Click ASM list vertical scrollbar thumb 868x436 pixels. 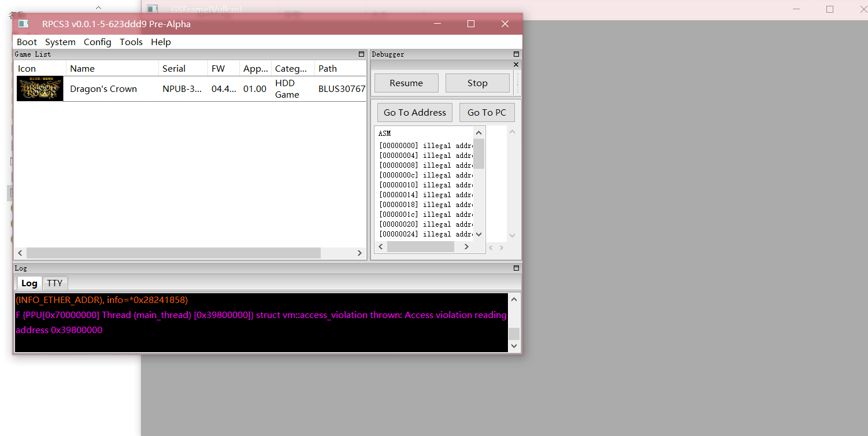click(x=478, y=153)
